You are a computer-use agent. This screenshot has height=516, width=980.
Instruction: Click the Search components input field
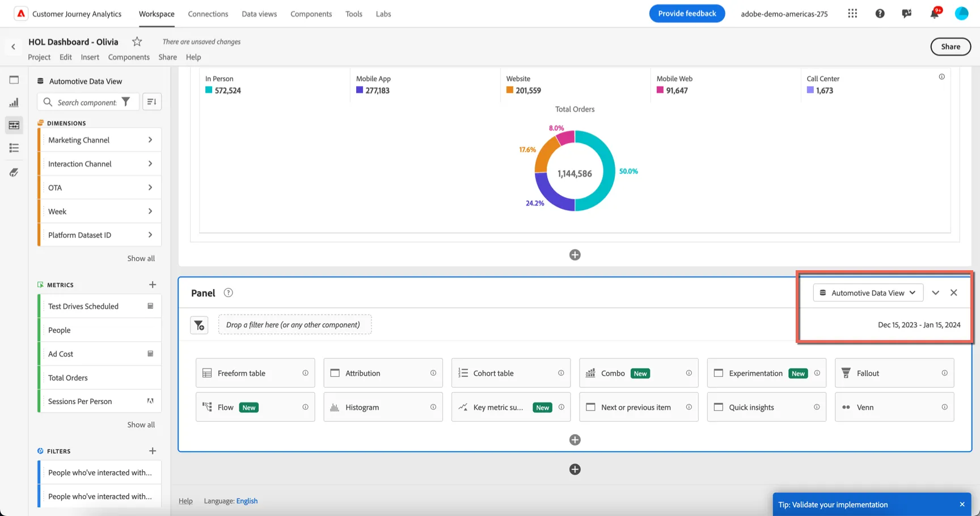87,102
